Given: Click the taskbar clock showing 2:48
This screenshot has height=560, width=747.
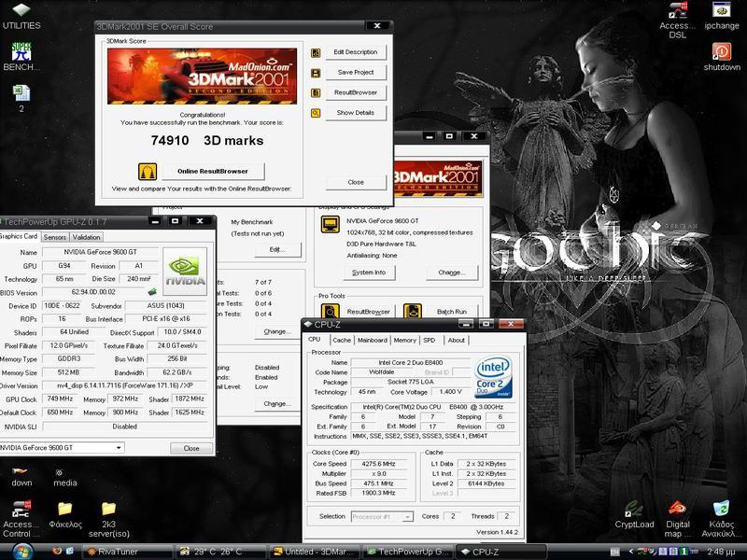Looking at the screenshot, I should tap(723, 552).
